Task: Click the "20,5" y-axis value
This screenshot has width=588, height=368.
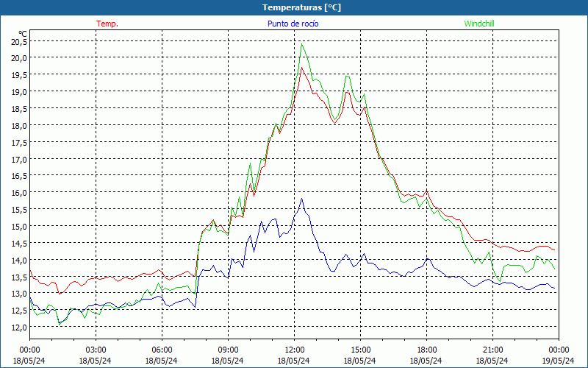Action: click(19, 42)
